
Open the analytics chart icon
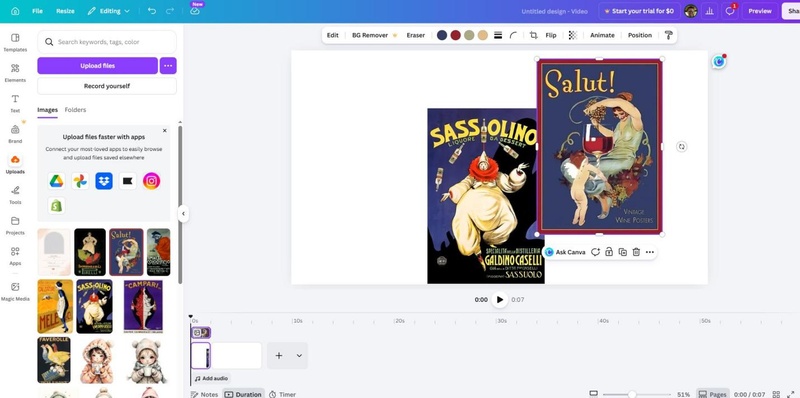(x=709, y=11)
